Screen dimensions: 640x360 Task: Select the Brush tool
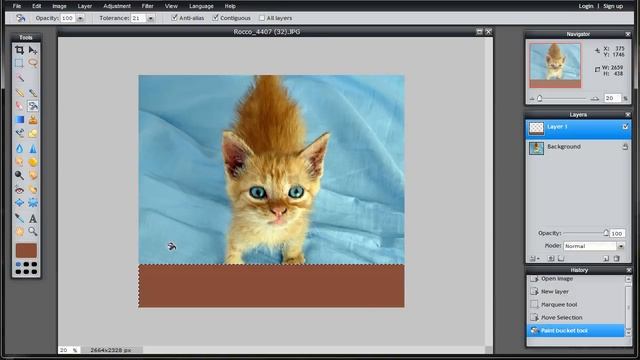pyautogui.click(x=33, y=93)
